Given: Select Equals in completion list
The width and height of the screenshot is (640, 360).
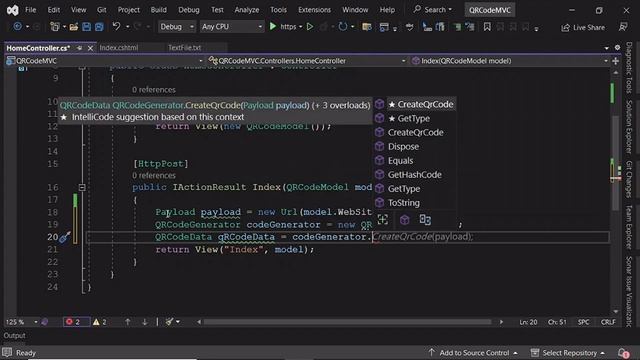Looking at the screenshot, I should pyautogui.click(x=414, y=160).
